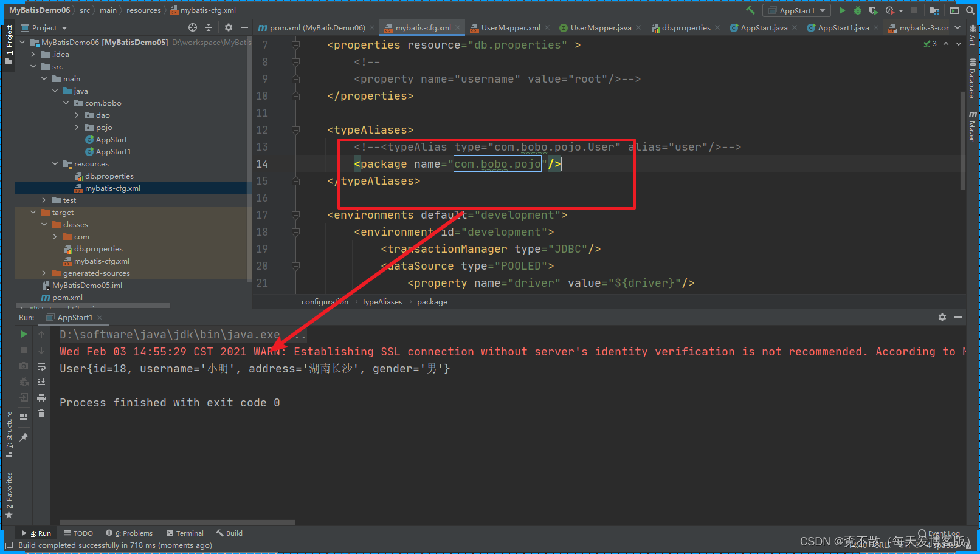980x554 pixels.
Task: Open Project view settings with the gear icon
Action: click(x=228, y=27)
